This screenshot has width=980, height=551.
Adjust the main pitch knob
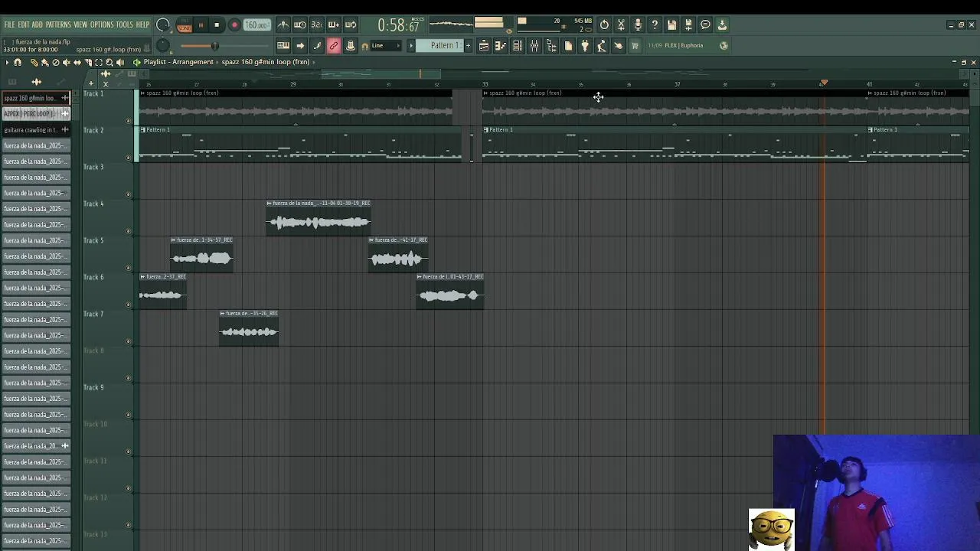[162, 46]
